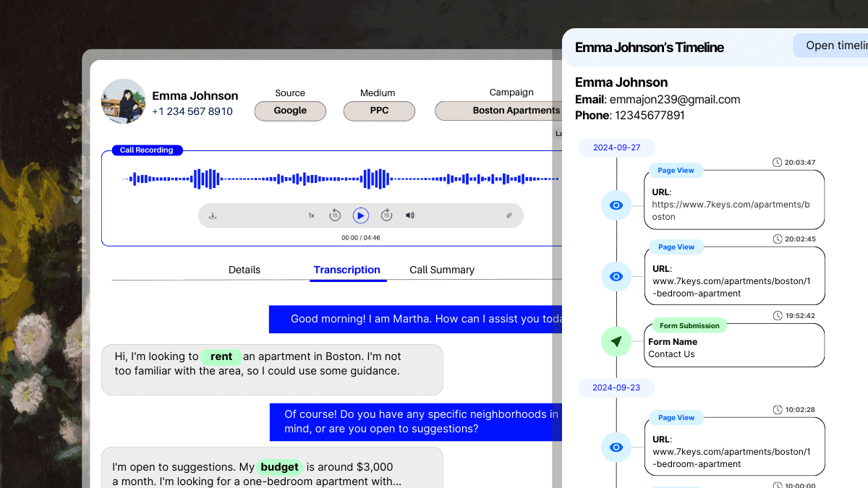The height and width of the screenshot is (488, 868).
Task: Select the Transcription tab
Action: coord(347,270)
